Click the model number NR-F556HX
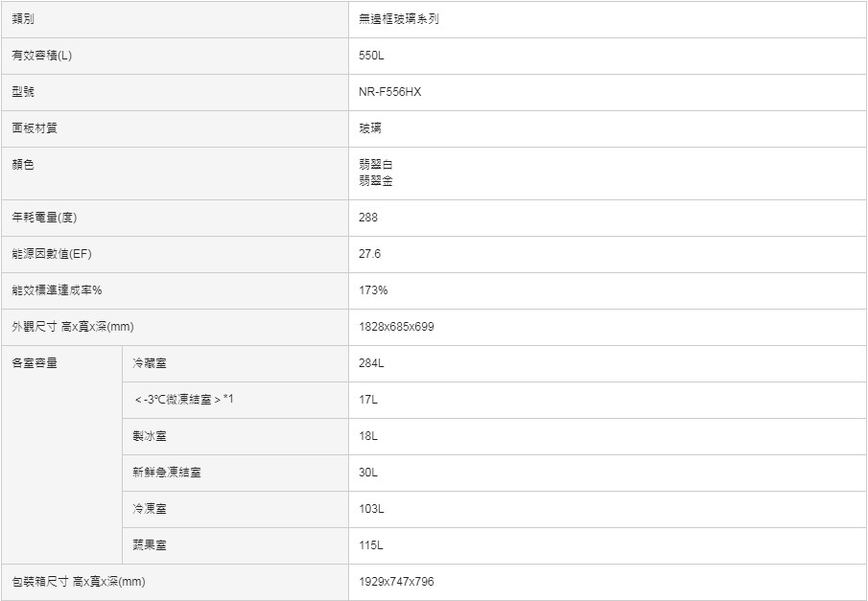868x601 pixels. tap(389, 92)
